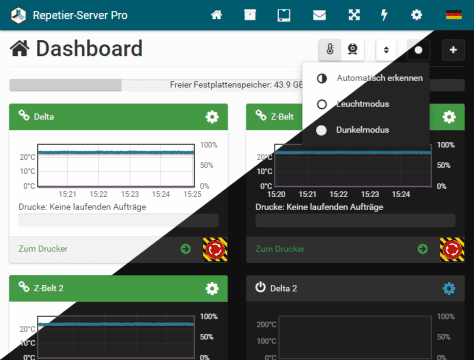The width and height of the screenshot is (474, 360).
Task: Hit emergency stop on Z-Belt card
Action: click(452, 249)
